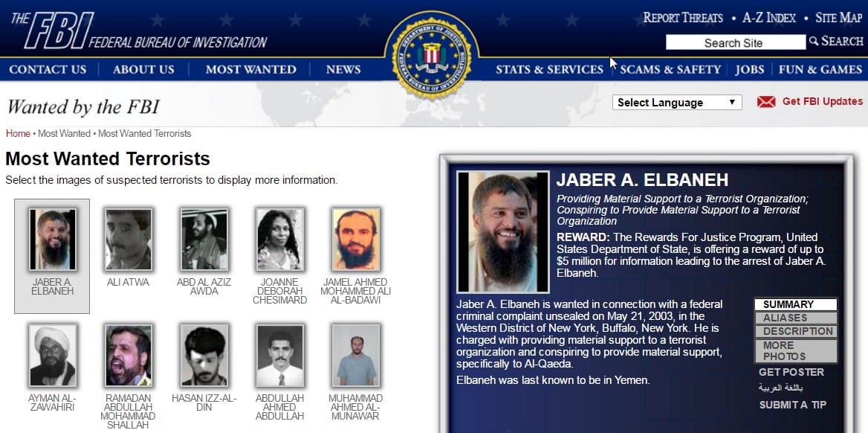
Task: Click the Get Poster link
Action: tap(791, 373)
